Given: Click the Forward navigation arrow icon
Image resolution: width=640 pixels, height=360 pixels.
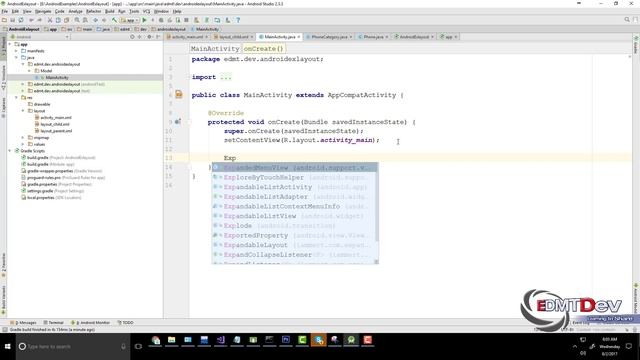Looking at the screenshot, I should [x=104, y=20].
